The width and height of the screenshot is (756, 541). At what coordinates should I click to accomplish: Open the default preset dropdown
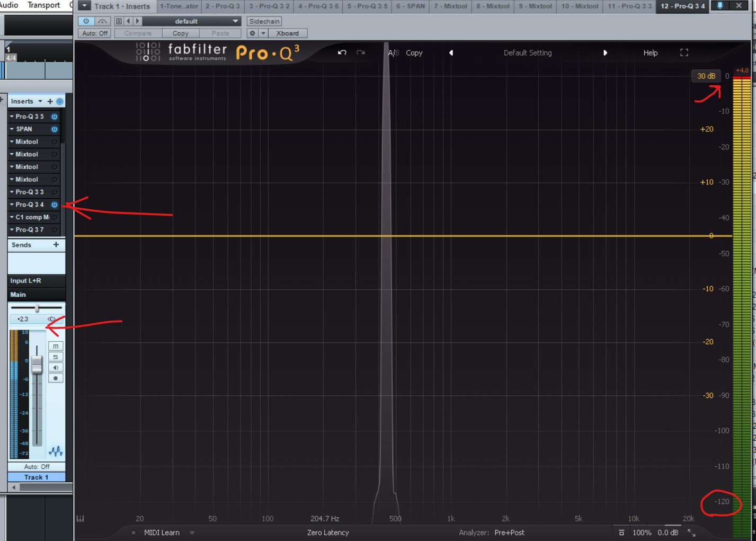tap(191, 21)
